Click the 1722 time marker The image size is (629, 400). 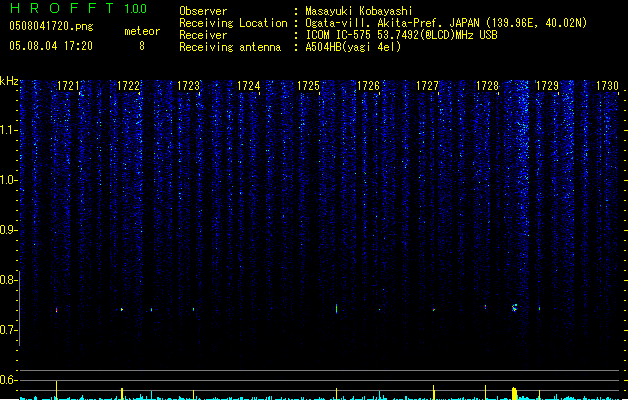pyautogui.click(x=128, y=86)
